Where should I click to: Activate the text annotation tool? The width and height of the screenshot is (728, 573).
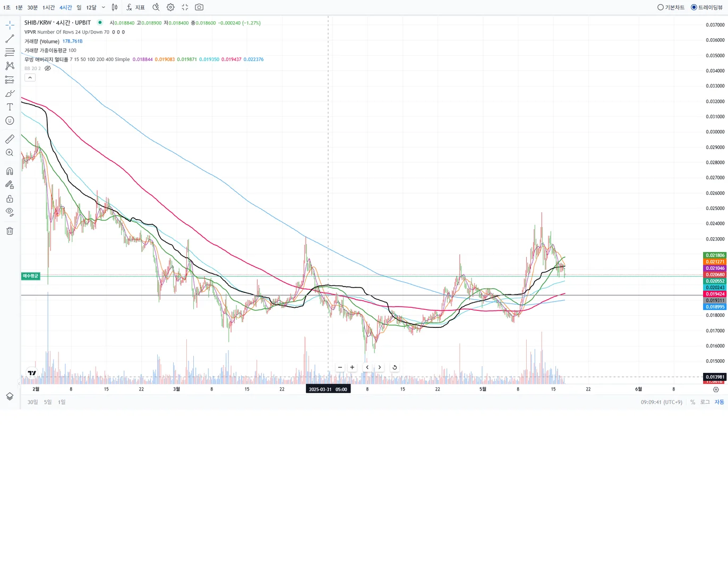click(x=10, y=107)
